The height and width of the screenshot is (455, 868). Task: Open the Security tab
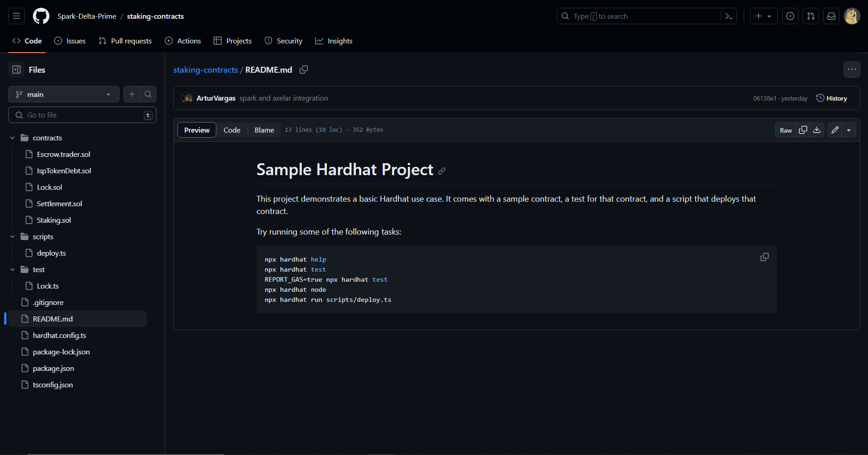tap(284, 41)
